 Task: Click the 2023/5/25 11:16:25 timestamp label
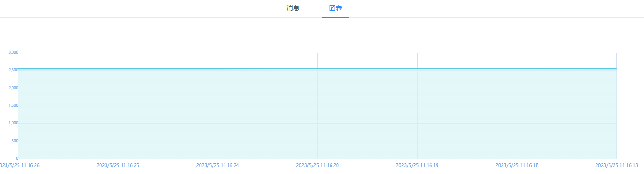click(x=118, y=165)
